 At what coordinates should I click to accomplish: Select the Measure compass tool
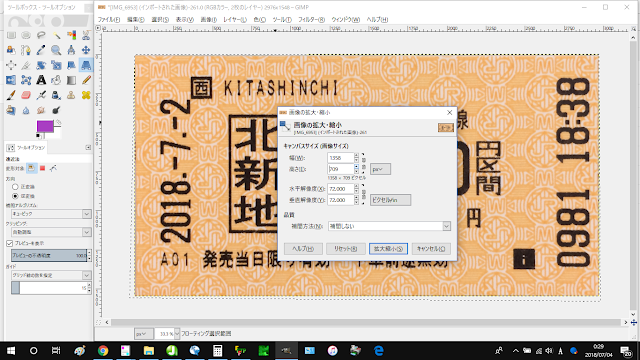[x=71, y=50]
